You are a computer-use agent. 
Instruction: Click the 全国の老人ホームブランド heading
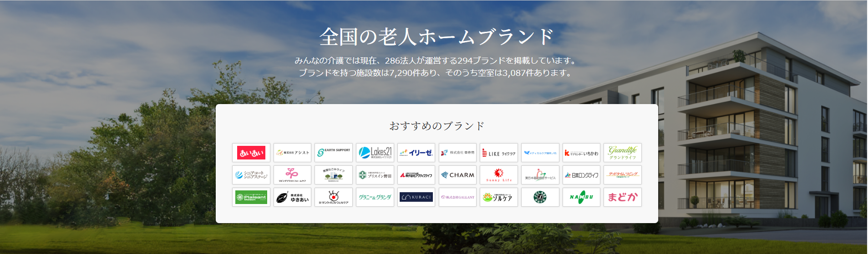pos(437,36)
